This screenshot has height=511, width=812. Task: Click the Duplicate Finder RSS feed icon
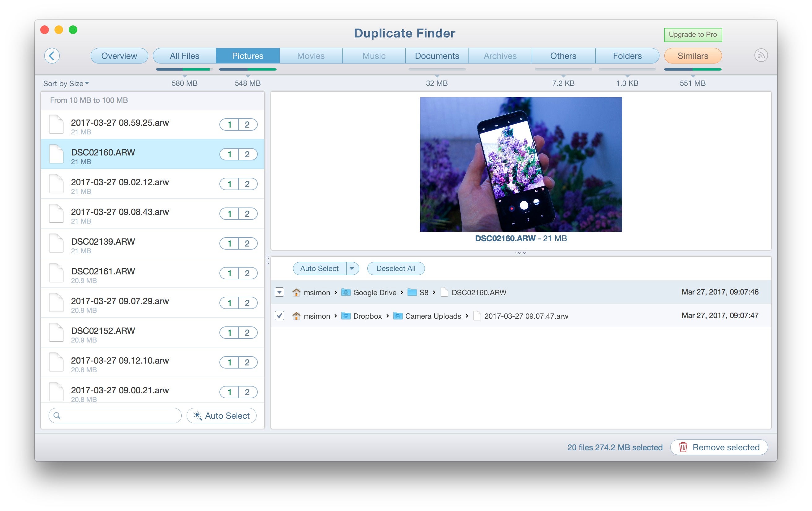[x=762, y=55]
